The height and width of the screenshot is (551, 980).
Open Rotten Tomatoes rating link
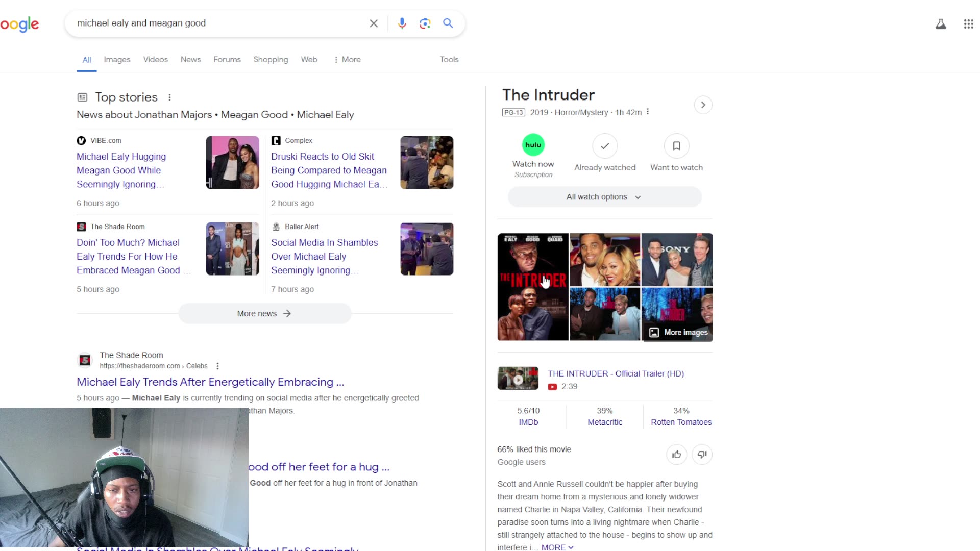[681, 422]
